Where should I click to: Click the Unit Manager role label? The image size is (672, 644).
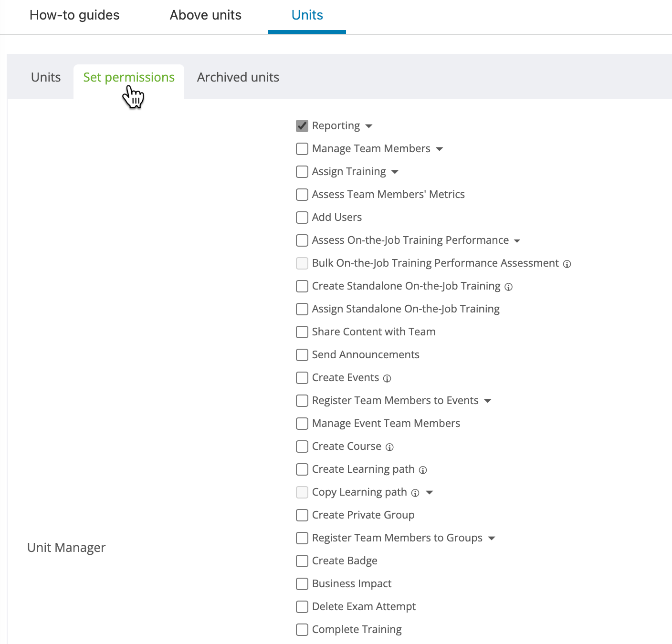coord(66,548)
